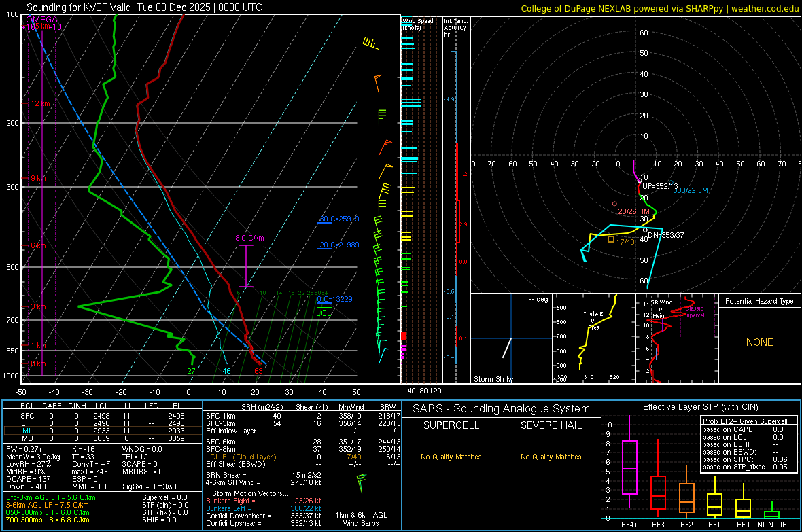Viewport: 802px width, 532px height.
Task: Click the magenta 8.0 C/km lapse rate bracket
Action: 246,266
